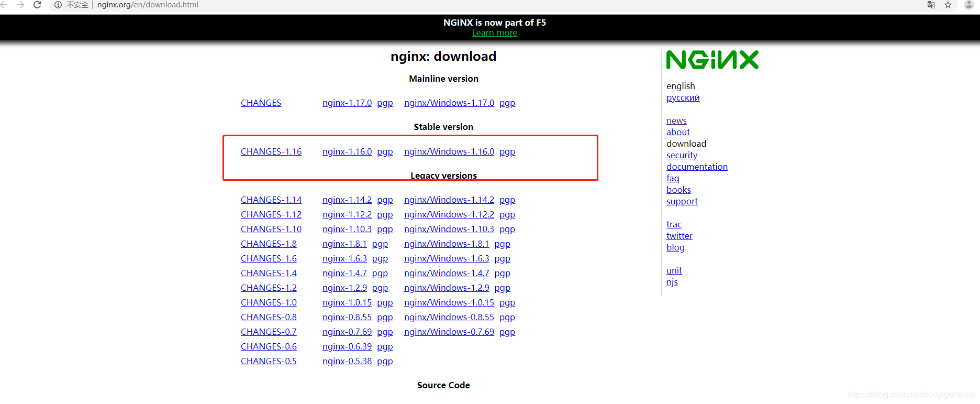Viewport: 980px width, 404px height.
Task: Switch language to русский
Action: [x=683, y=97]
